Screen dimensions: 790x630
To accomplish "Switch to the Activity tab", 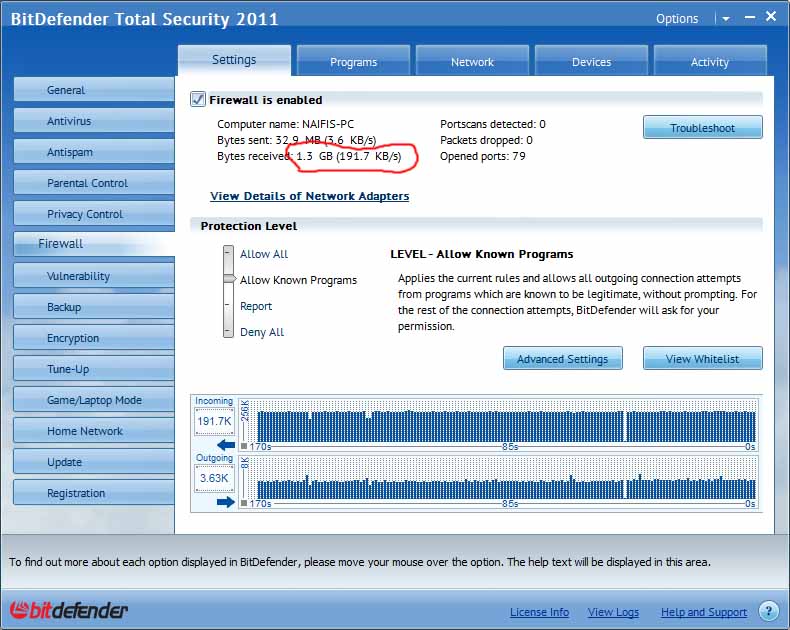I will coord(710,61).
